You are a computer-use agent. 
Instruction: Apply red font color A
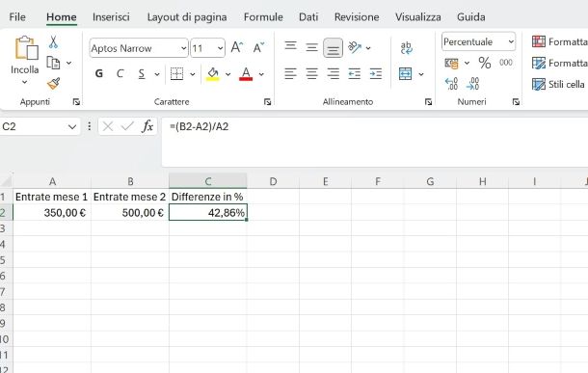pyautogui.click(x=246, y=74)
